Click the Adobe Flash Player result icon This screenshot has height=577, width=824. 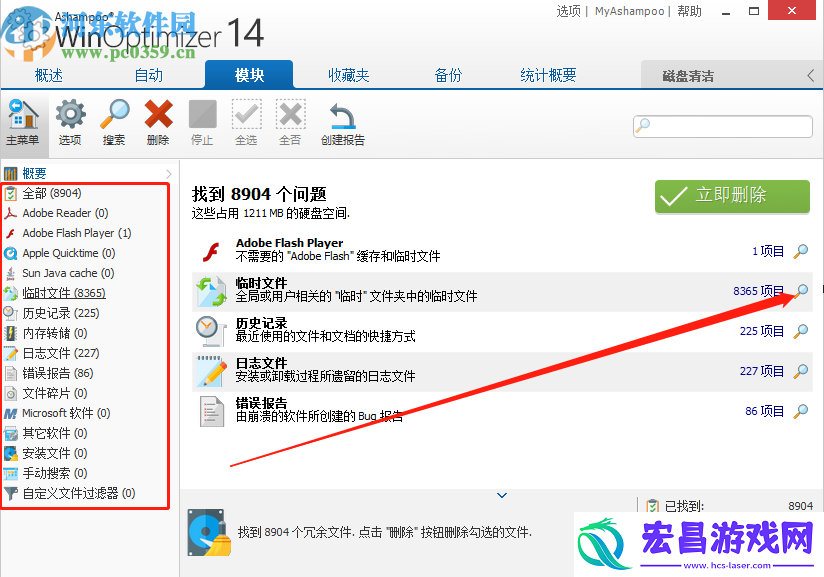click(x=211, y=252)
